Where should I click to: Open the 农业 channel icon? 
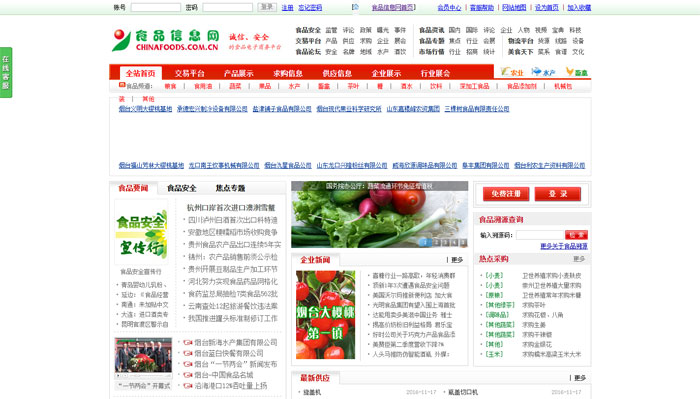(x=512, y=72)
